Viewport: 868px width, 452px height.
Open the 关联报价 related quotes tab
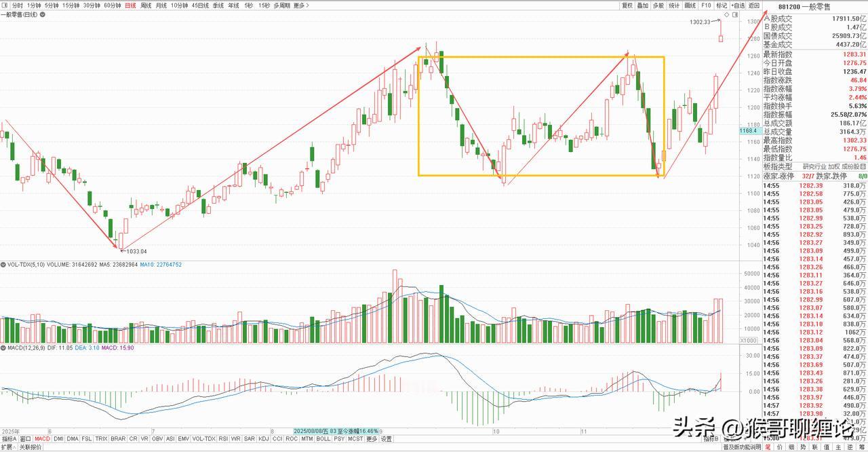pyautogui.click(x=31, y=447)
